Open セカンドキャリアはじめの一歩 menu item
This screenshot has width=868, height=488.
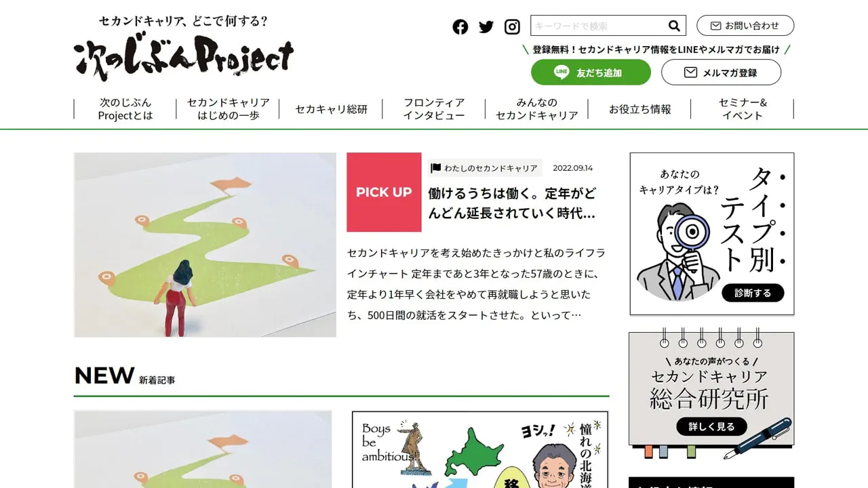tap(229, 109)
